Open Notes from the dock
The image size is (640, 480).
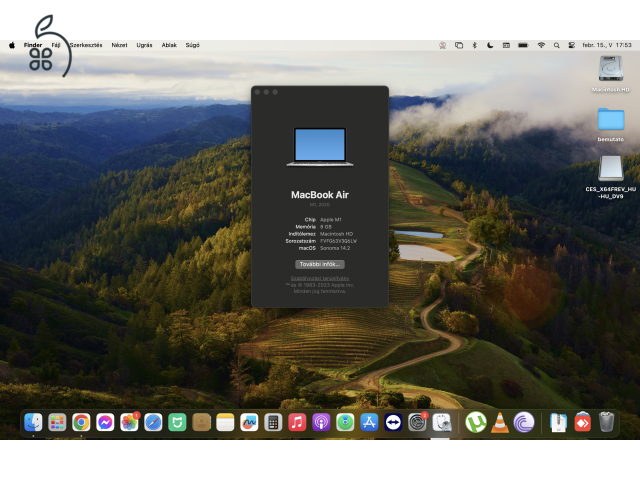click(x=225, y=422)
